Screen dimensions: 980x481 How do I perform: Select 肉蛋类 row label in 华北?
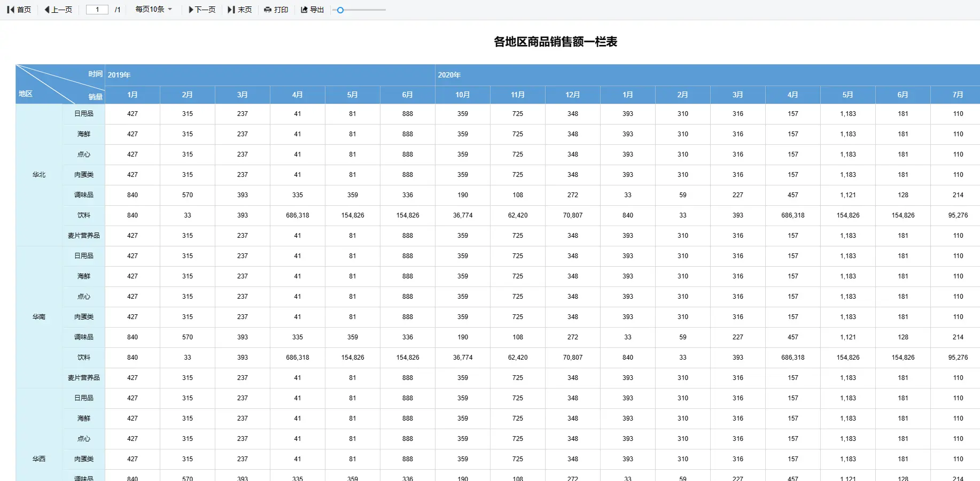84,175
